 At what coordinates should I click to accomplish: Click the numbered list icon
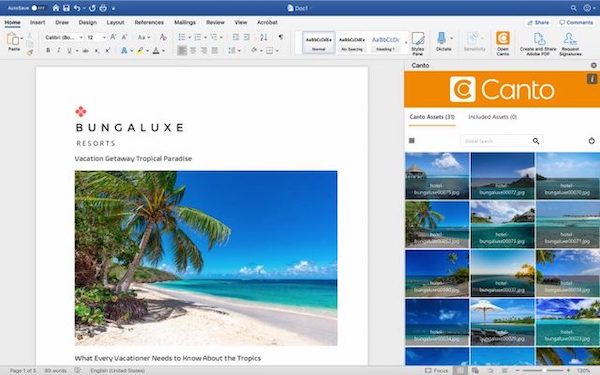198,37
